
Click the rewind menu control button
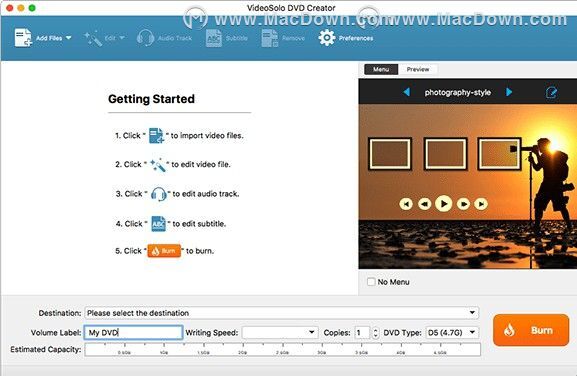(x=425, y=204)
